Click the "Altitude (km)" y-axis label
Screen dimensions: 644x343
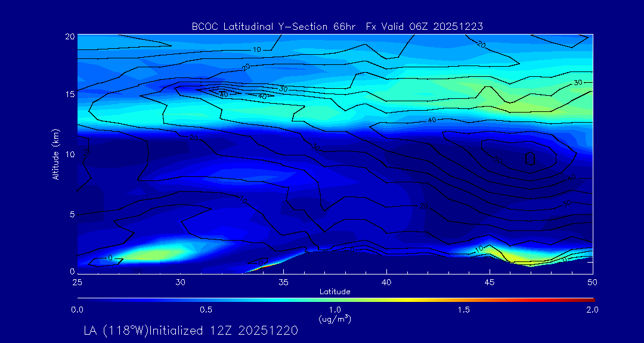[x=56, y=154]
